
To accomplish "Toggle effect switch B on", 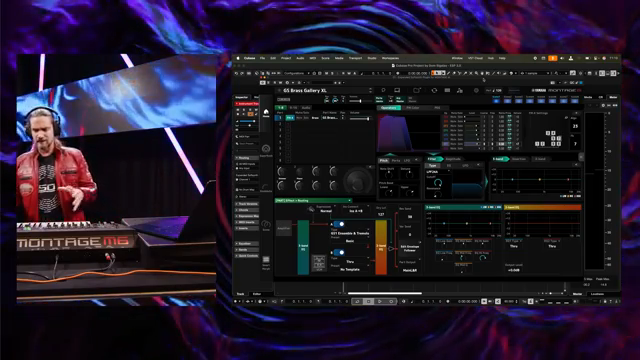I will point(339,252).
